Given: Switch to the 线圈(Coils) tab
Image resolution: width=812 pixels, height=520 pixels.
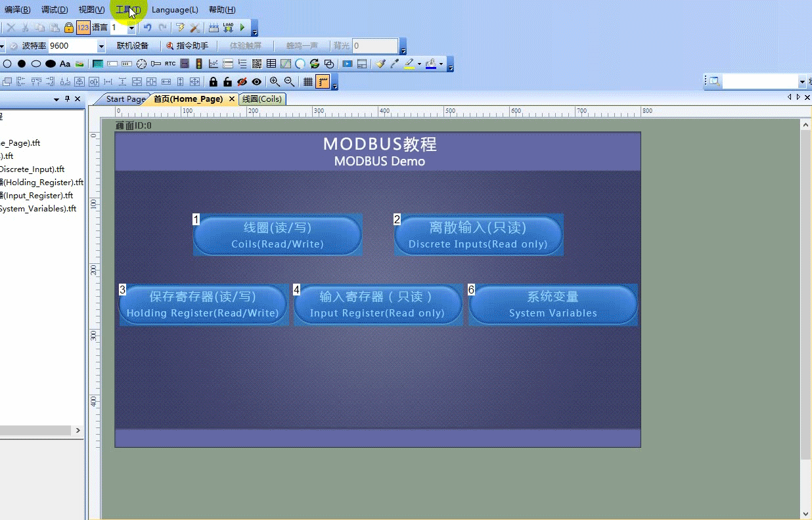Looking at the screenshot, I should (262, 99).
